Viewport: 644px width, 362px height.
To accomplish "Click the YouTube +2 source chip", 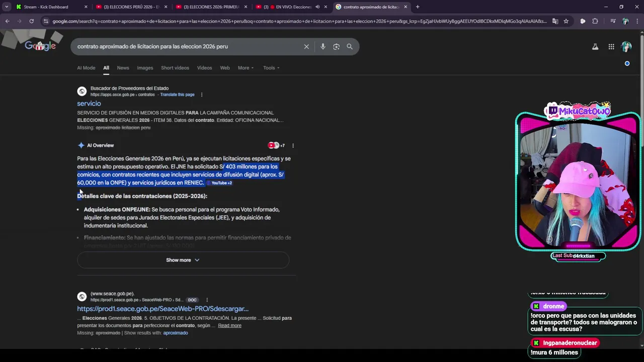I will coord(219,183).
